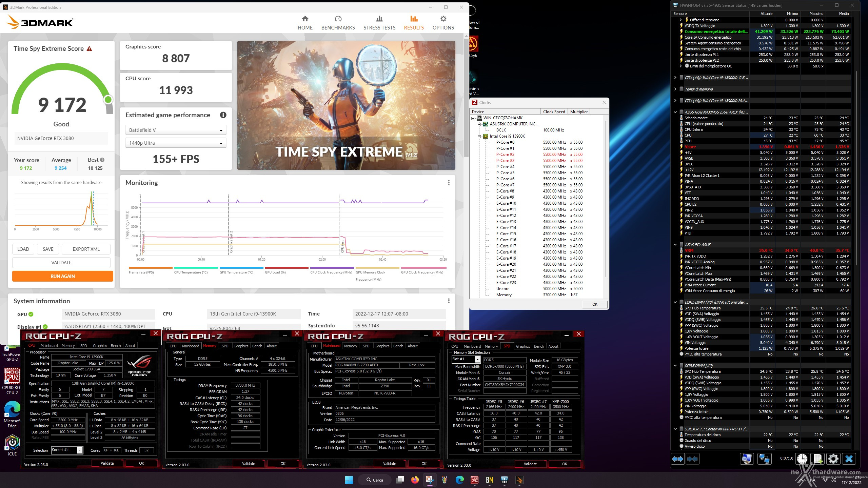The height and width of the screenshot is (488, 868).
Task: Open HWiNFO sensor settings gear icon
Action: [833, 459]
